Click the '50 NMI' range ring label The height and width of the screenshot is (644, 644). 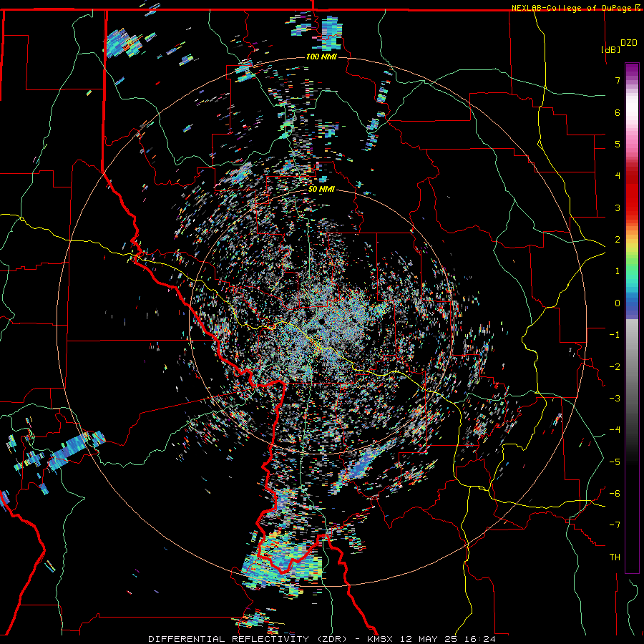[321, 190]
